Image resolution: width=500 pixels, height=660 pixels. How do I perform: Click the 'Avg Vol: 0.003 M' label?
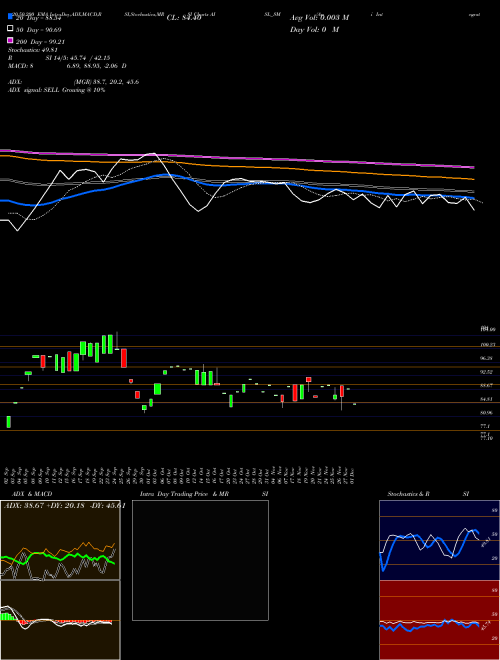[319, 18]
